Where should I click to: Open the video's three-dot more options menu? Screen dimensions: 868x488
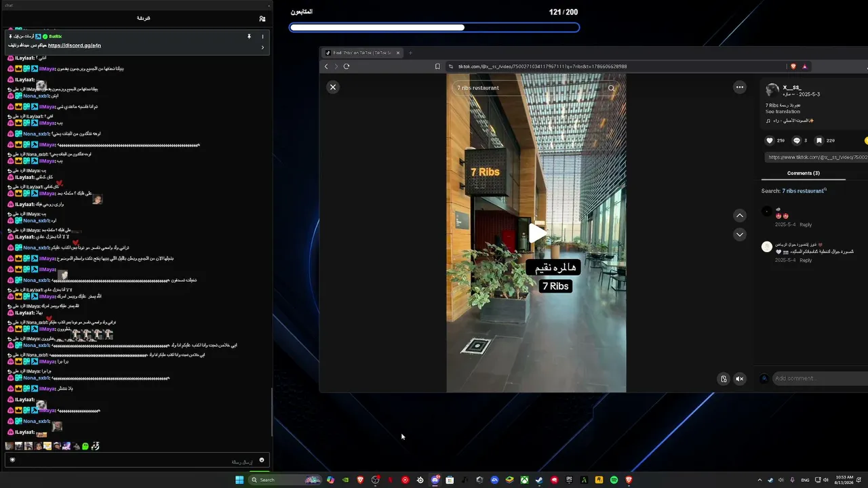click(740, 87)
